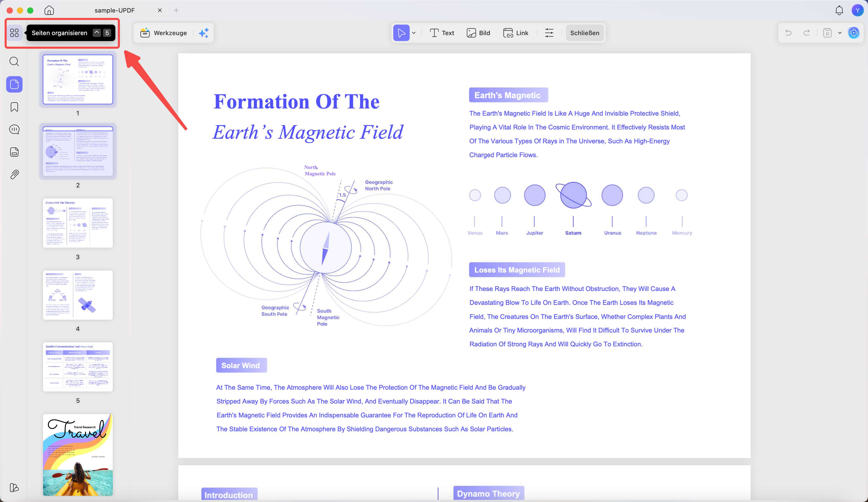This screenshot has height=502, width=868.
Task: Open the bookmarks panel icon
Action: [x=14, y=107]
